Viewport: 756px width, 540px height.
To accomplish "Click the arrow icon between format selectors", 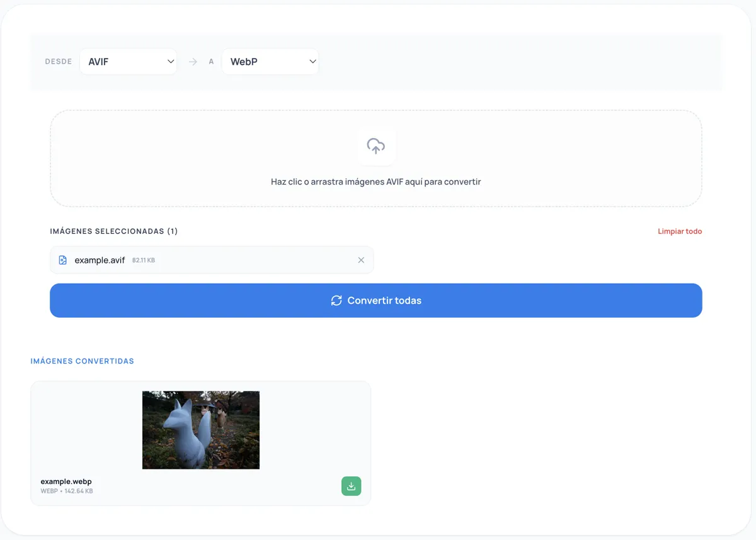I will click(192, 61).
